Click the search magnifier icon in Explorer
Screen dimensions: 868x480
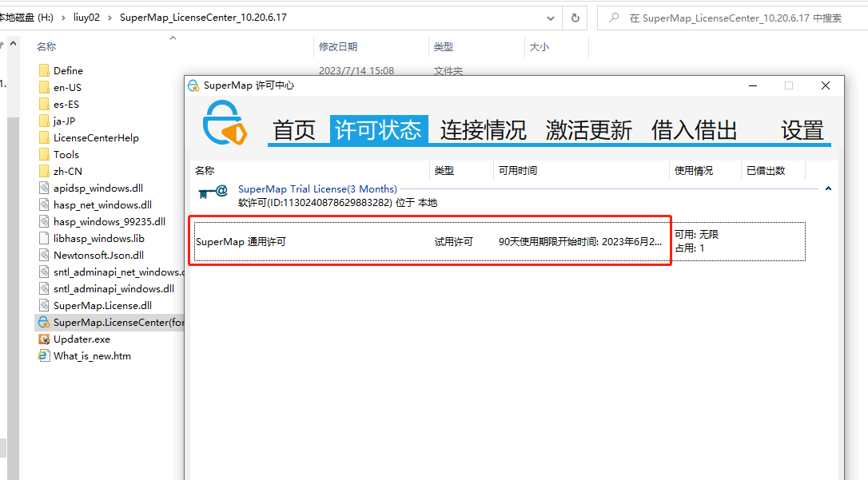[x=614, y=18]
